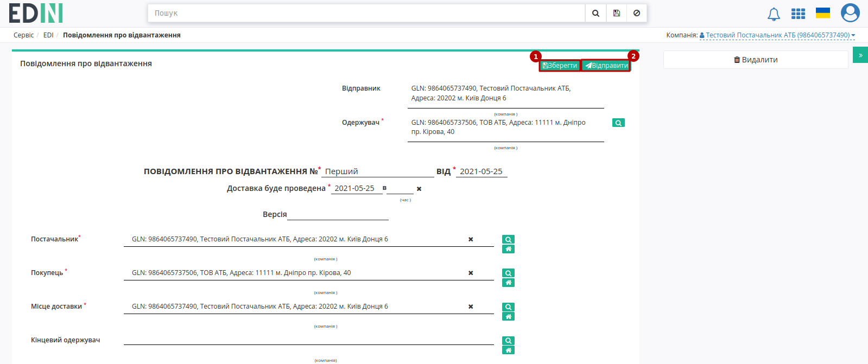Click the Місце доставки company field text
Screen dimensions: 868x364
point(260,306)
